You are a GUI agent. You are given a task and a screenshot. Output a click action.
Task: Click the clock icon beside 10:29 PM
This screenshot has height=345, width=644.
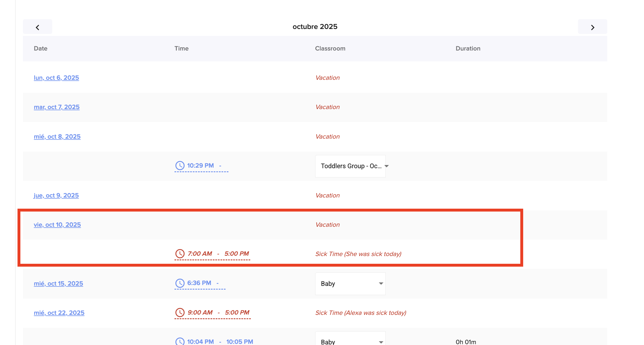[180, 166]
